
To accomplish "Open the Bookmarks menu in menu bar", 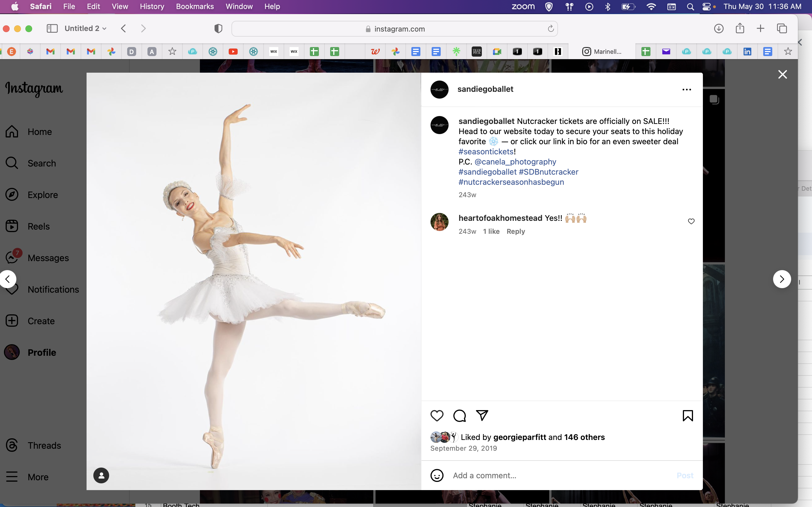I will 195,6.
